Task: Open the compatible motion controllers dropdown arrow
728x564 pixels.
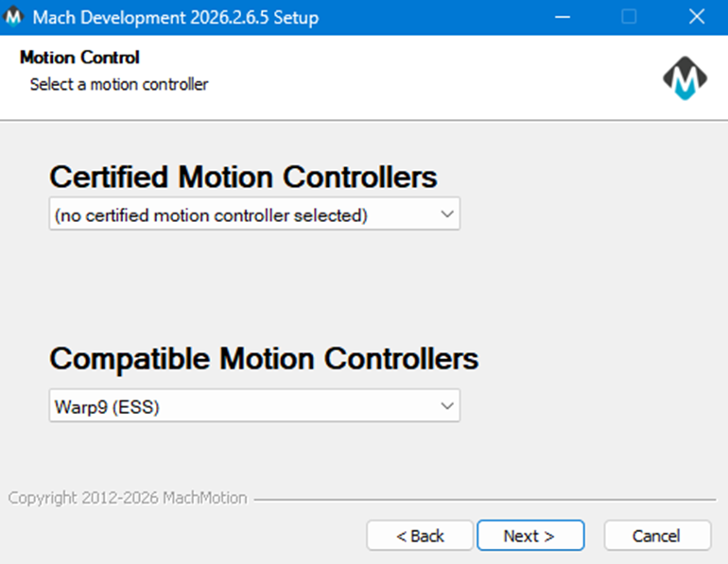Action: tap(447, 406)
